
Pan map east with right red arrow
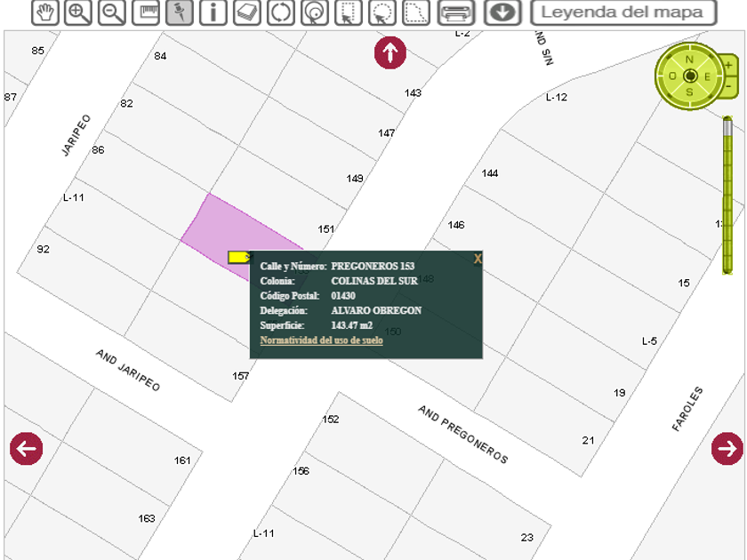(727, 449)
